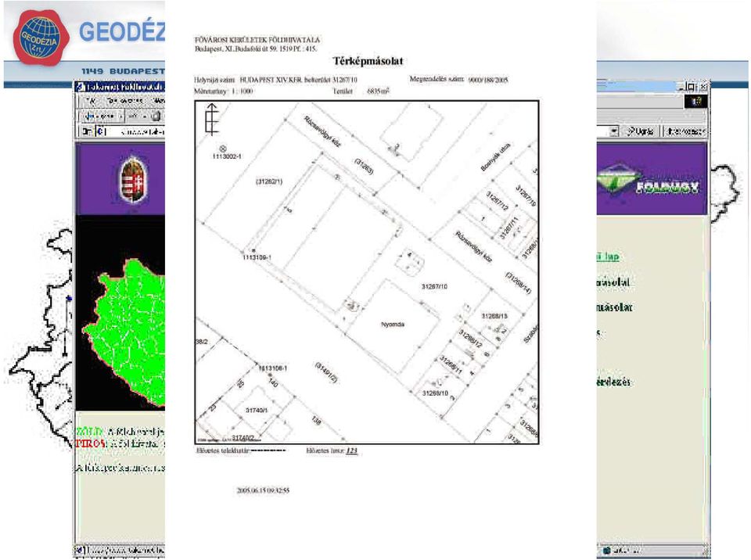Screen dimensions: 751x560
Task: Click survey point 1113002-1 marker
Action: pos(223,149)
